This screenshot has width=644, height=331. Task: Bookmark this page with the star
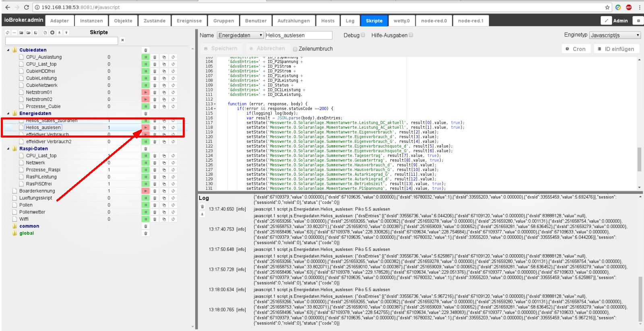(607, 7)
